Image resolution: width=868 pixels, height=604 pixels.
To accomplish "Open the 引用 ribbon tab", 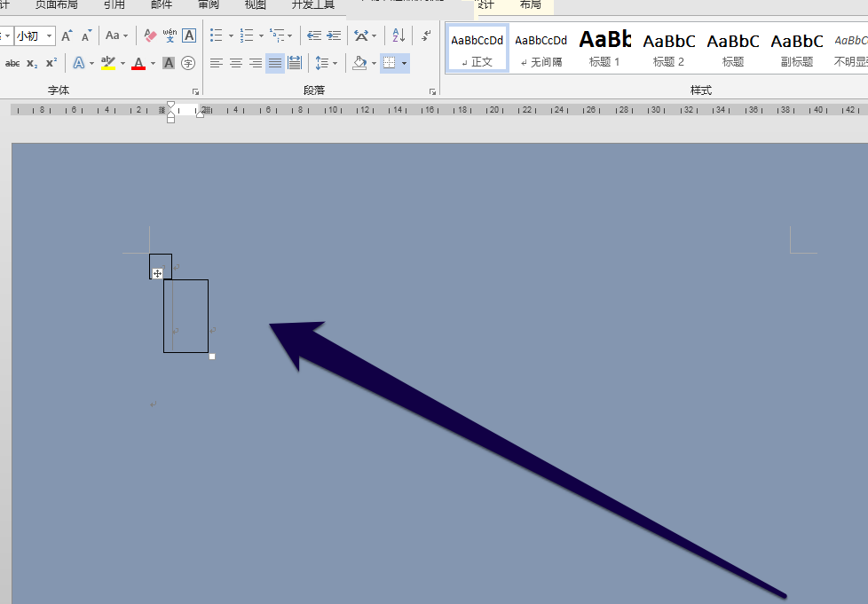I will pos(114,5).
